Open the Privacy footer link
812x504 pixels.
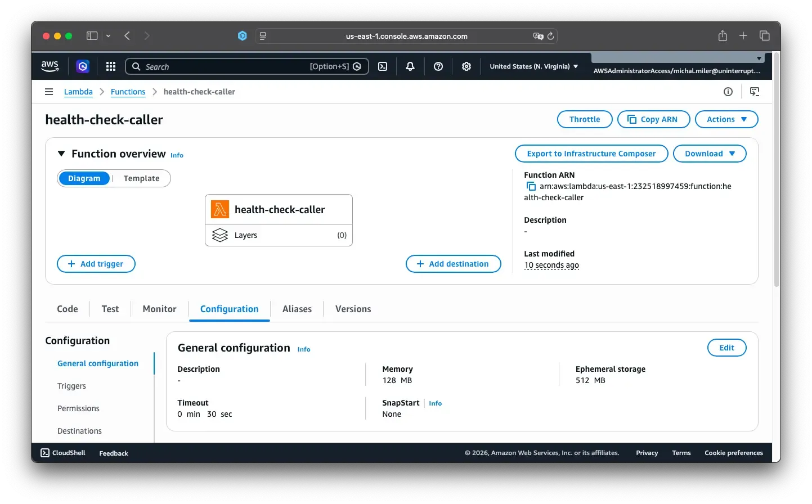(x=647, y=453)
